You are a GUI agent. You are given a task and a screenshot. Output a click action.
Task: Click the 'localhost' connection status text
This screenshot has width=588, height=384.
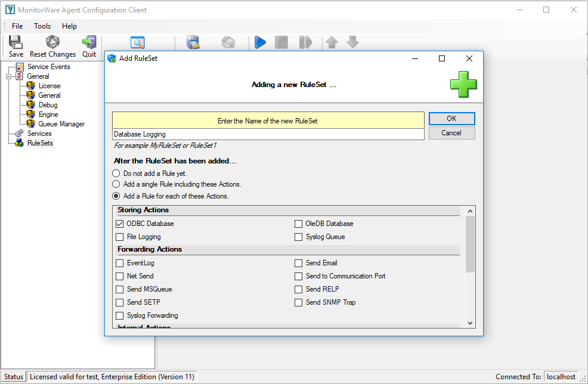(561, 376)
